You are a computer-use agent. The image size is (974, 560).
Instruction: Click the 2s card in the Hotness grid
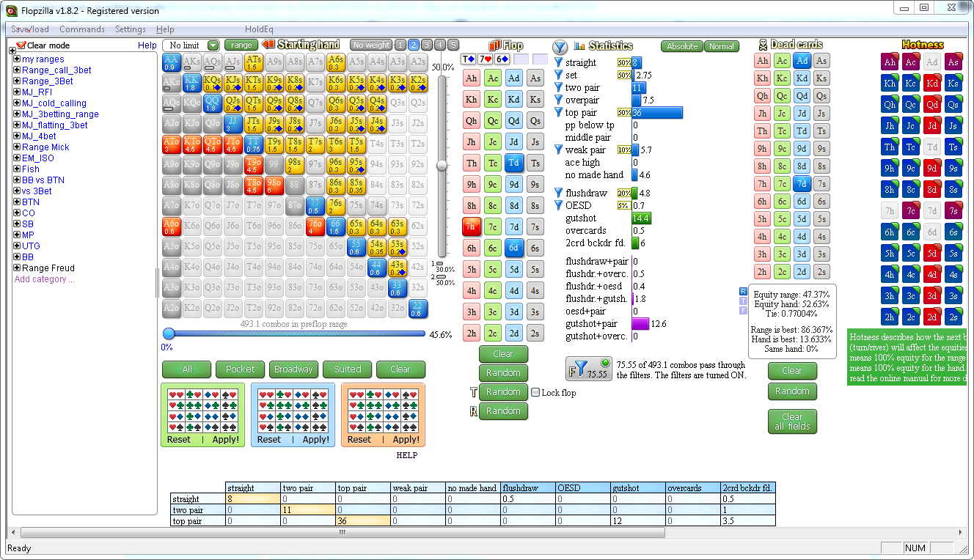(x=953, y=317)
